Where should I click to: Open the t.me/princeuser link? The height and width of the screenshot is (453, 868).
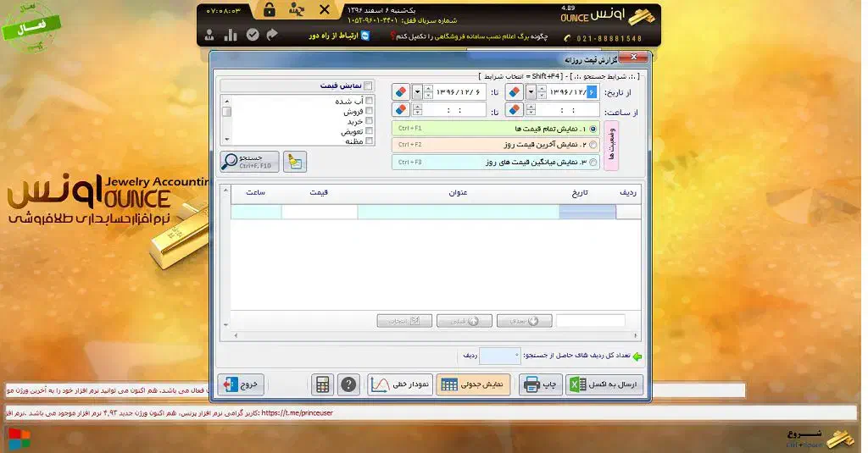pyautogui.click(x=297, y=412)
